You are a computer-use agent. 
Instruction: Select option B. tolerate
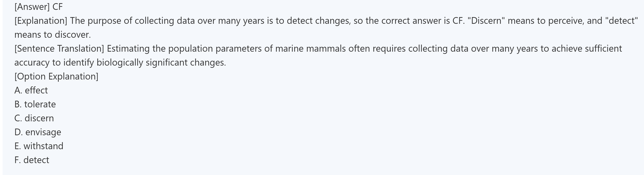click(x=35, y=104)
